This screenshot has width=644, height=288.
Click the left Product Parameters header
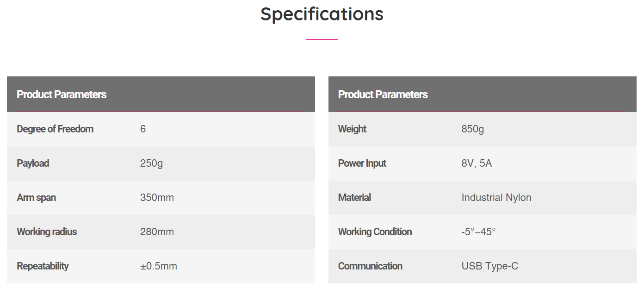point(62,94)
